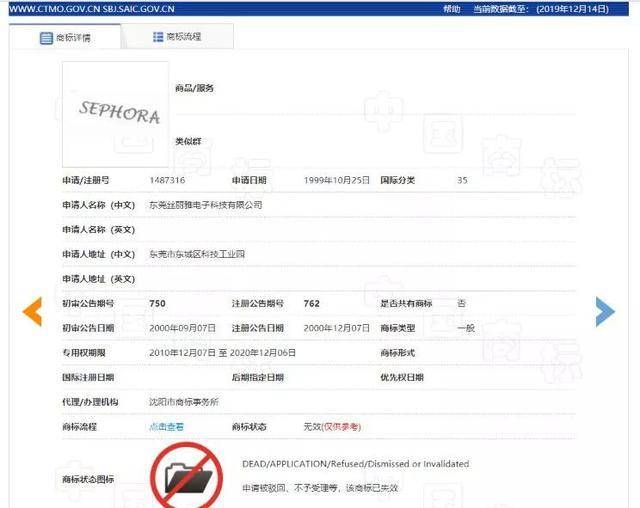Click the applicant name 东莞丝丽雅电子科技有限公司
The height and width of the screenshot is (508, 640).
coord(205,205)
